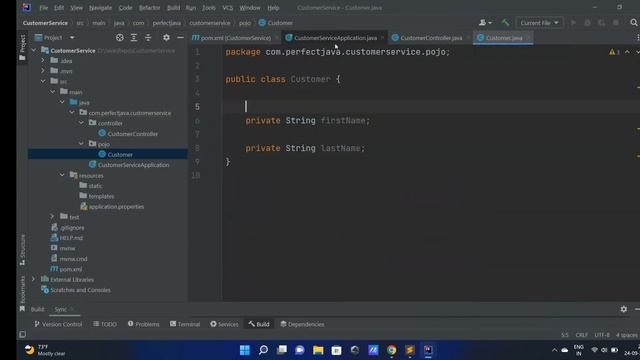Click Expand All icon in Project panel

(134, 38)
